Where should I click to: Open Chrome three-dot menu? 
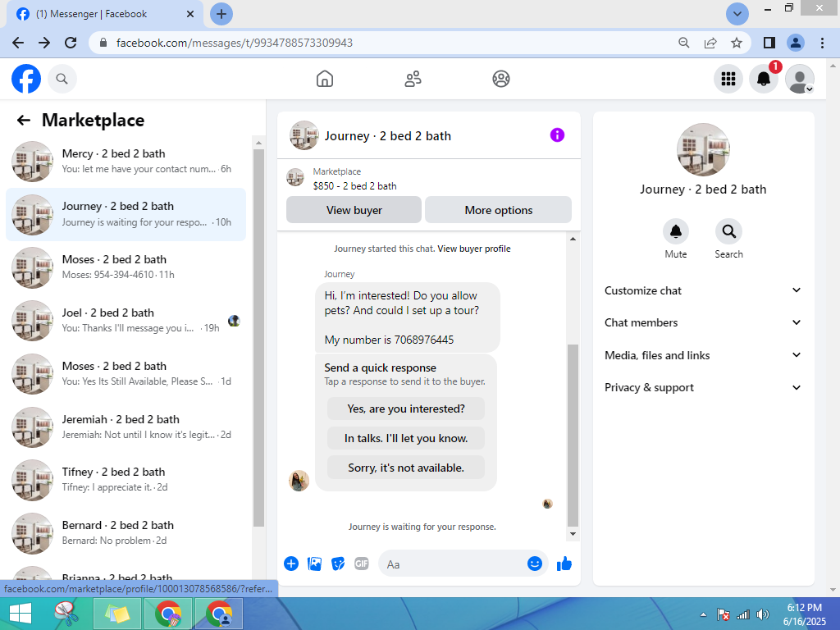pos(822,43)
